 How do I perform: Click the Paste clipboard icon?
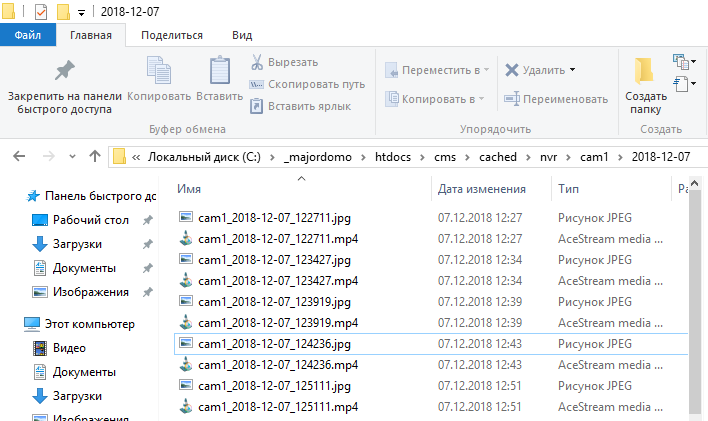click(x=219, y=72)
